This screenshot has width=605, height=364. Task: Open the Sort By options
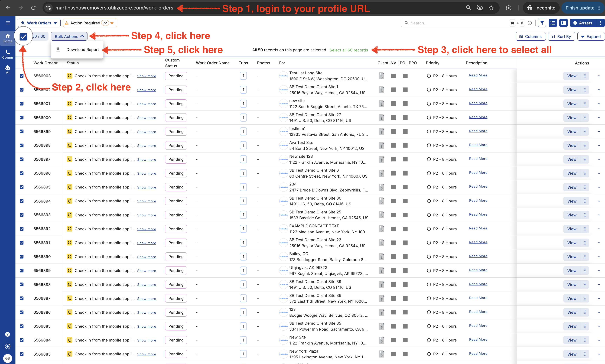(561, 37)
